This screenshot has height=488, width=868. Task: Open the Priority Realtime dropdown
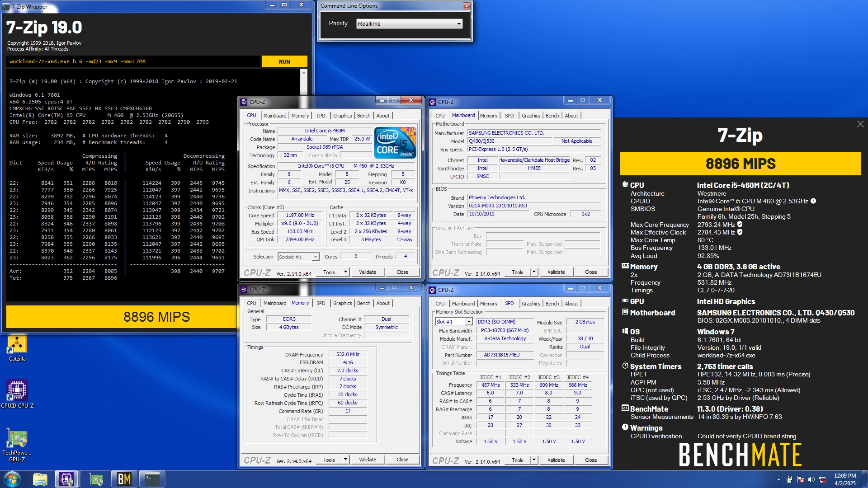tap(459, 24)
